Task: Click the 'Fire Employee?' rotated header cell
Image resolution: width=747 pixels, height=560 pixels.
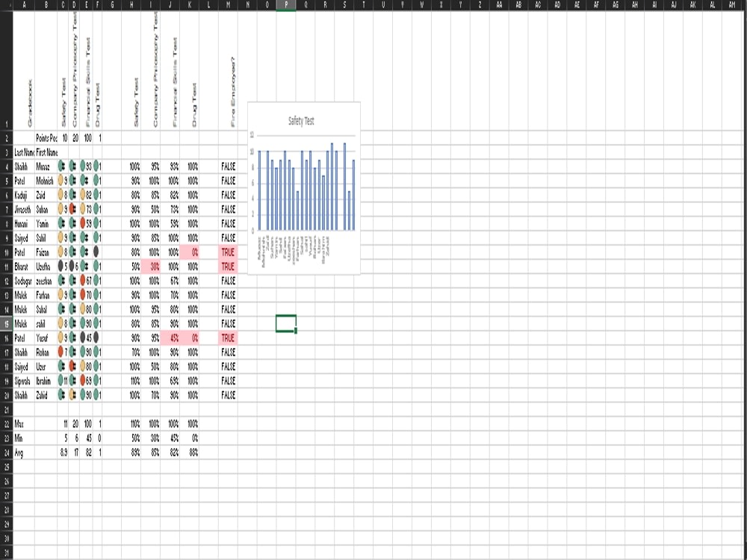Action: point(228,70)
